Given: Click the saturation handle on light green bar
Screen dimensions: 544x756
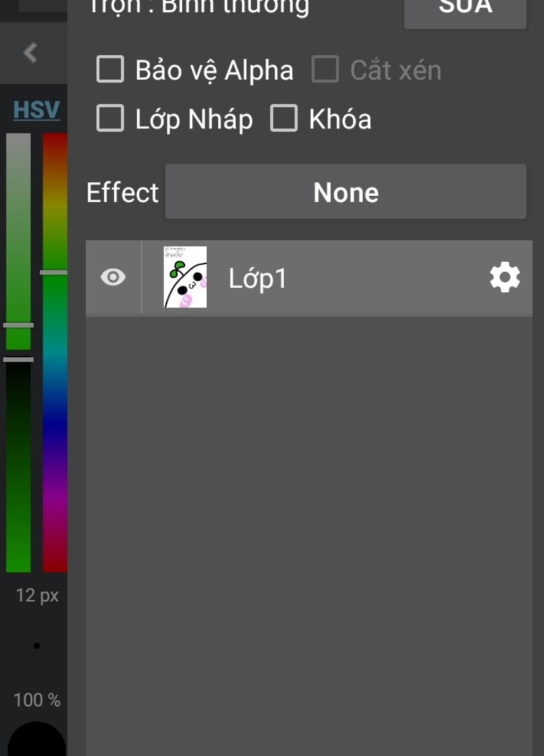Looking at the screenshot, I should [19, 325].
